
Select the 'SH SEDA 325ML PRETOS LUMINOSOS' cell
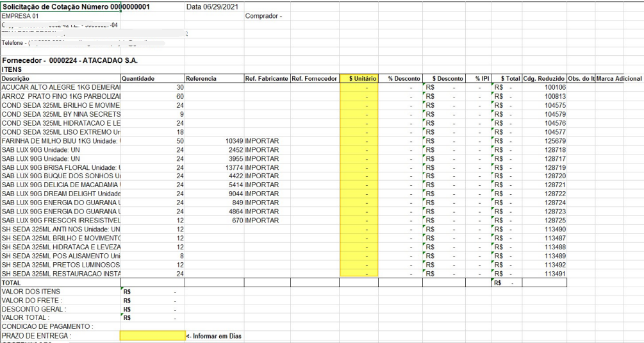(61, 265)
